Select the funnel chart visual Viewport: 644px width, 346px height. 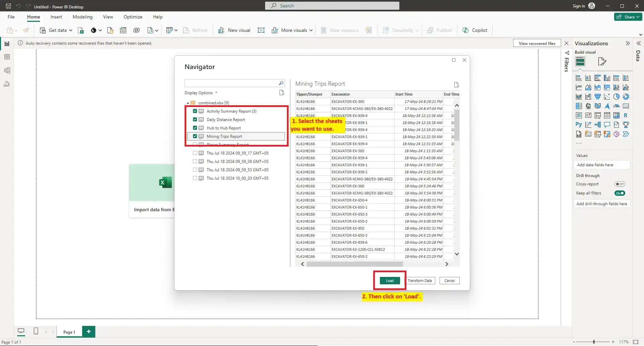coord(598,97)
